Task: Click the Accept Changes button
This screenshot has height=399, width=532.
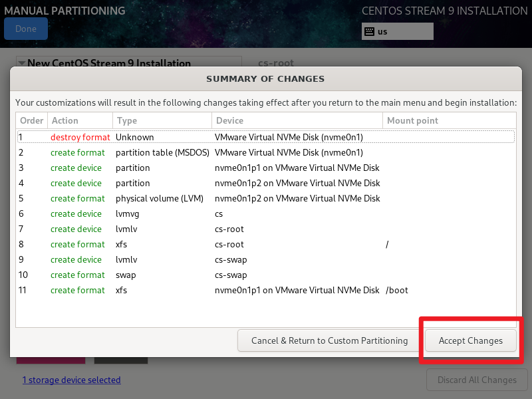Action: click(471, 340)
